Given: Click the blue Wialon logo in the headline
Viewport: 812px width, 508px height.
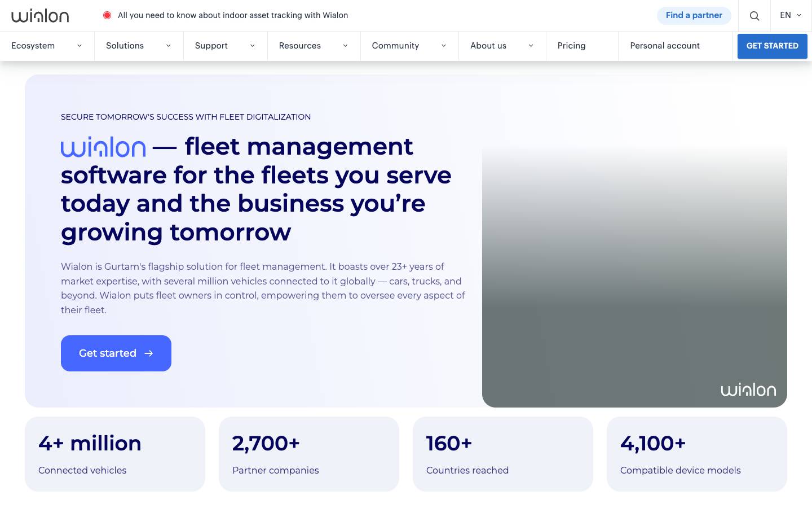Looking at the screenshot, I should (103, 147).
